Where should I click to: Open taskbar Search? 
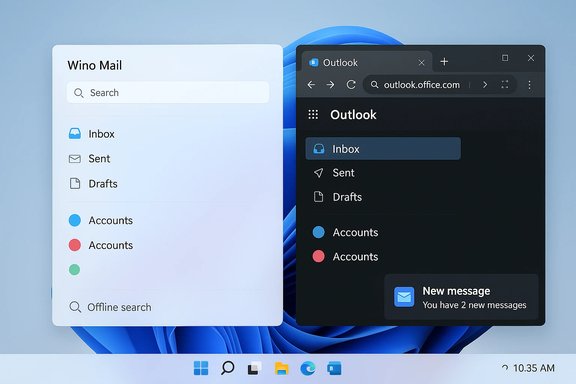click(228, 368)
